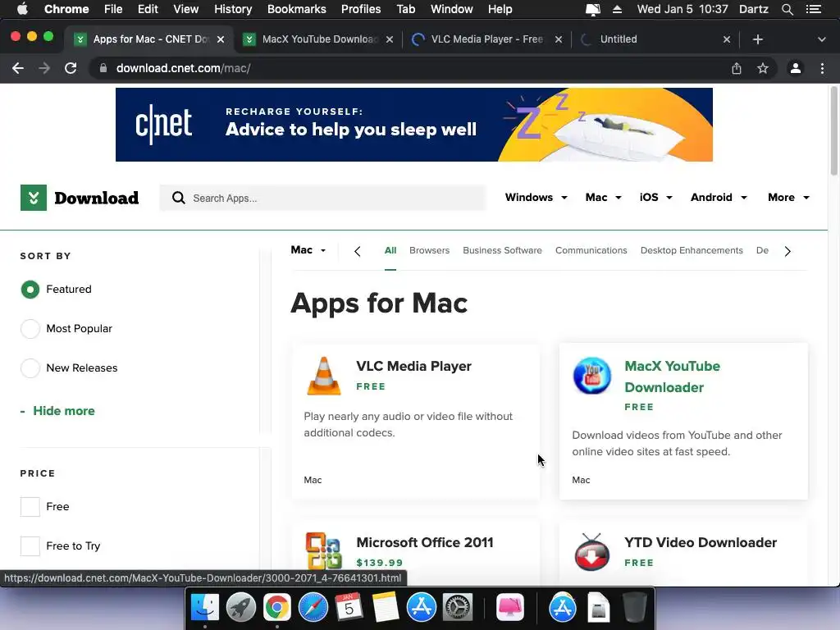Open the tab search dropdown arrow in Chrome

822,39
